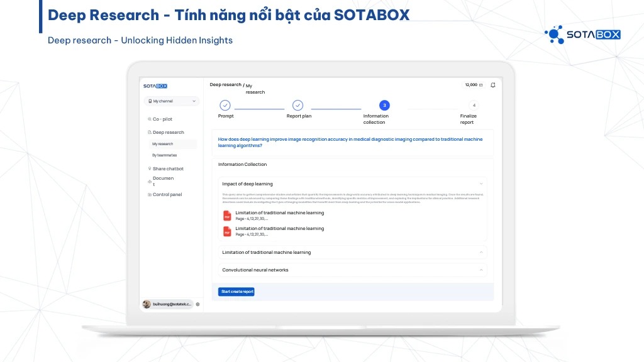The width and height of the screenshot is (644, 362).
Task: Click Start create report button
Action: tap(236, 292)
